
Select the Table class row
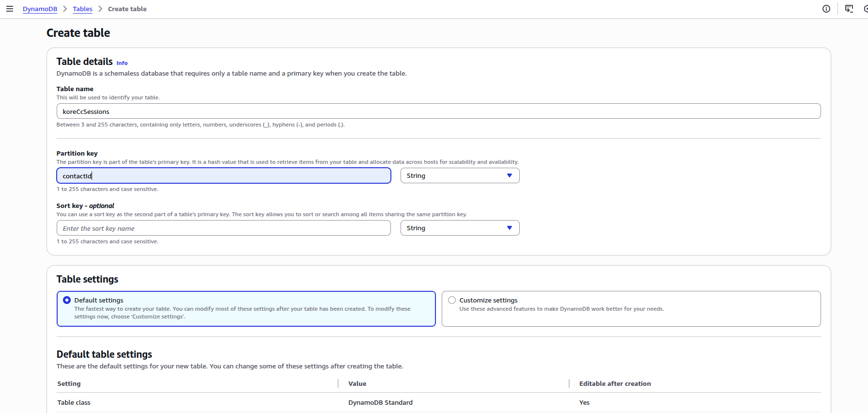pyautogui.click(x=74, y=402)
